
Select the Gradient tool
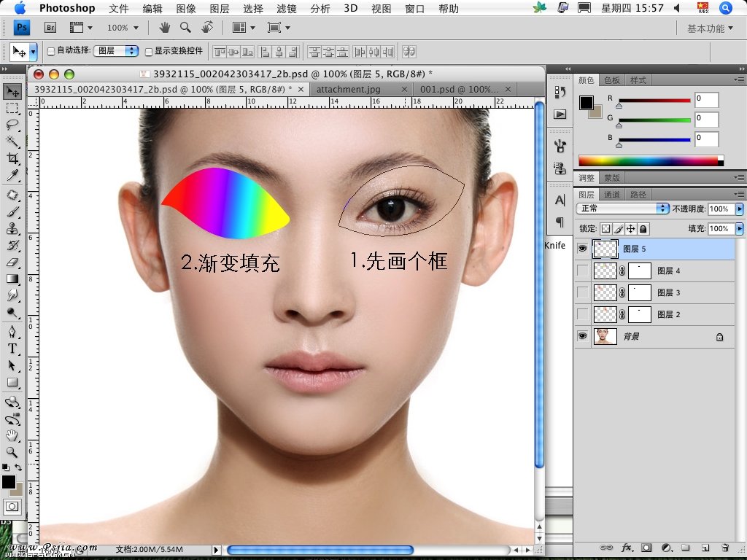point(12,279)
